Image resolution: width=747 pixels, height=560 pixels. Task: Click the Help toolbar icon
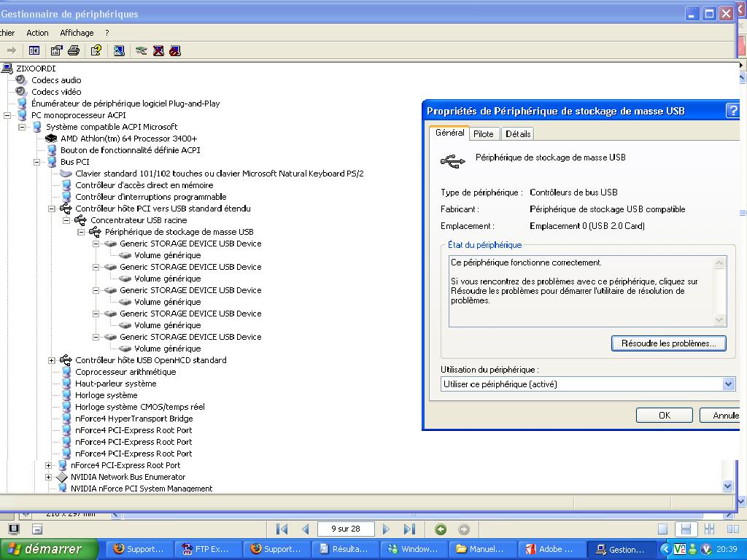pyautogui.click(x=96, y=50)
